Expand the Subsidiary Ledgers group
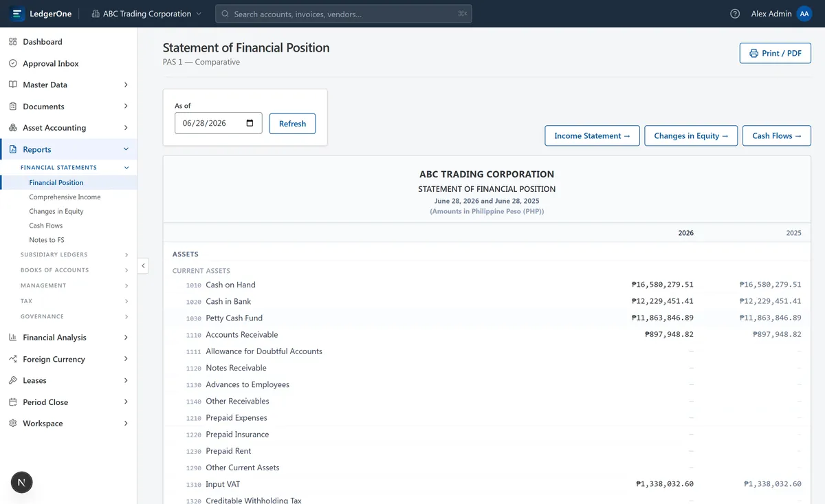The image size is (825, 504). [126, 255]
